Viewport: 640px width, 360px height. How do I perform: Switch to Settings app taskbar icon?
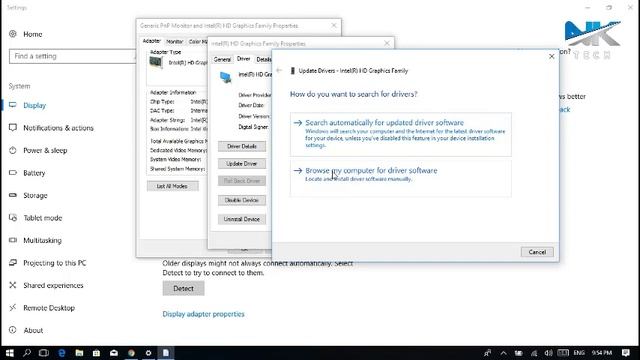click(x=149, y=353)
